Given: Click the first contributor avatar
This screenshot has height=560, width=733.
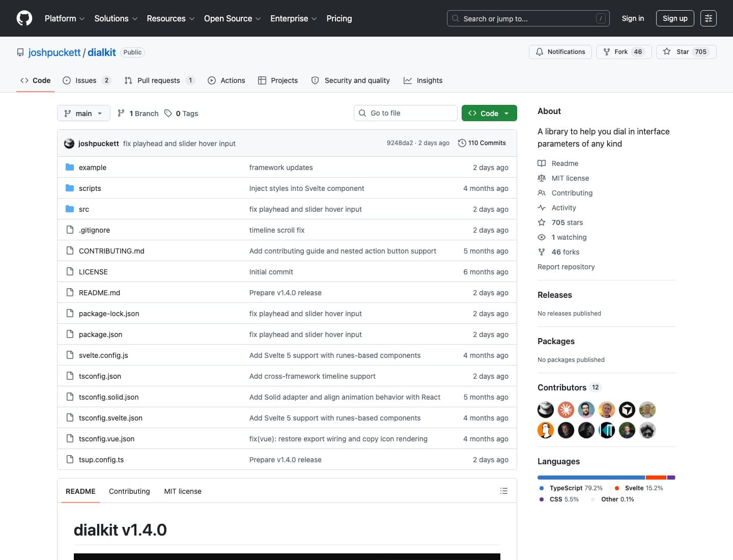Looking at the screenshot, I should coord(546,410).
